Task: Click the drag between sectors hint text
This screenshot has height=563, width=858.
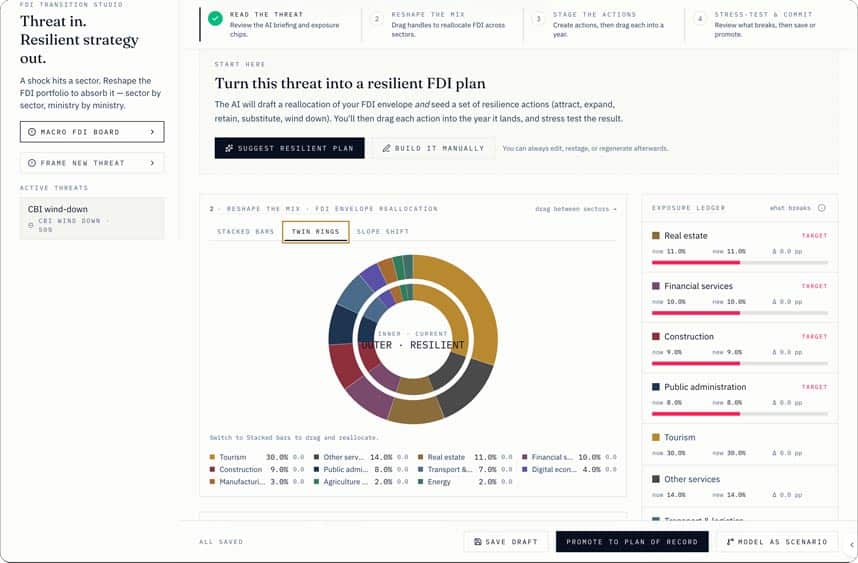Action: pos(576,209)
